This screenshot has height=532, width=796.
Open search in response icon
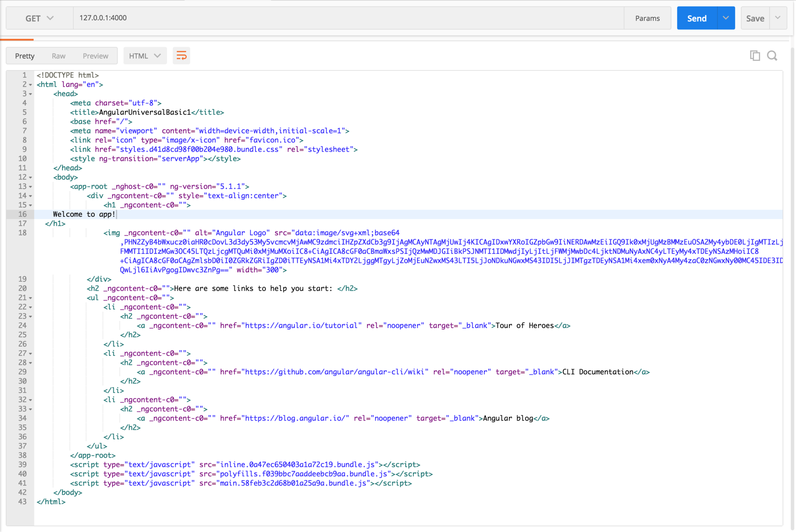[772, 56]
